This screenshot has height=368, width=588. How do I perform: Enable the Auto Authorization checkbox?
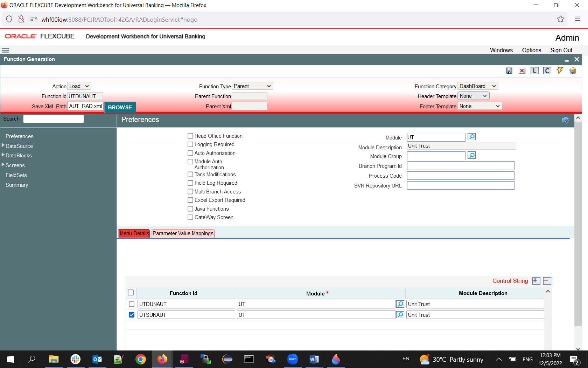[190, 153]
